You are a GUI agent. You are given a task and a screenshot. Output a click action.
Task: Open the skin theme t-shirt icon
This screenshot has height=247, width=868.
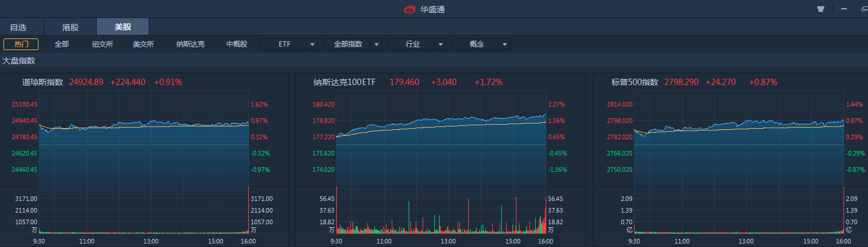[821, 9]
